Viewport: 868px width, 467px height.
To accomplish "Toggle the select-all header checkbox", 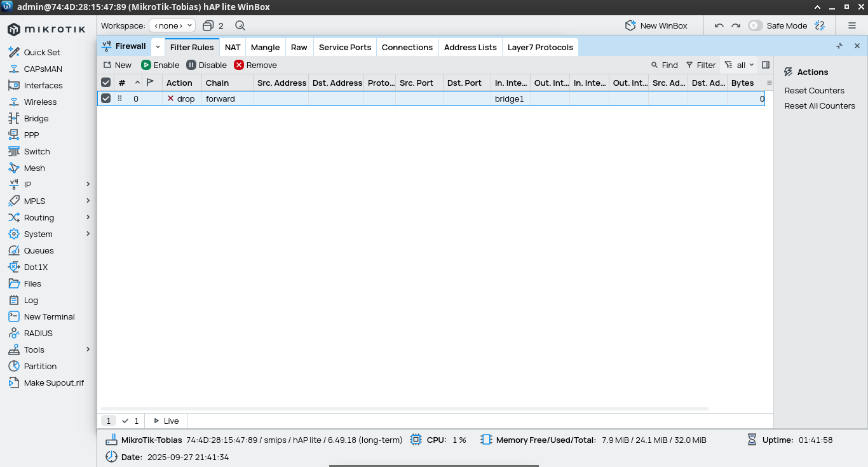I will click(106, 83).
